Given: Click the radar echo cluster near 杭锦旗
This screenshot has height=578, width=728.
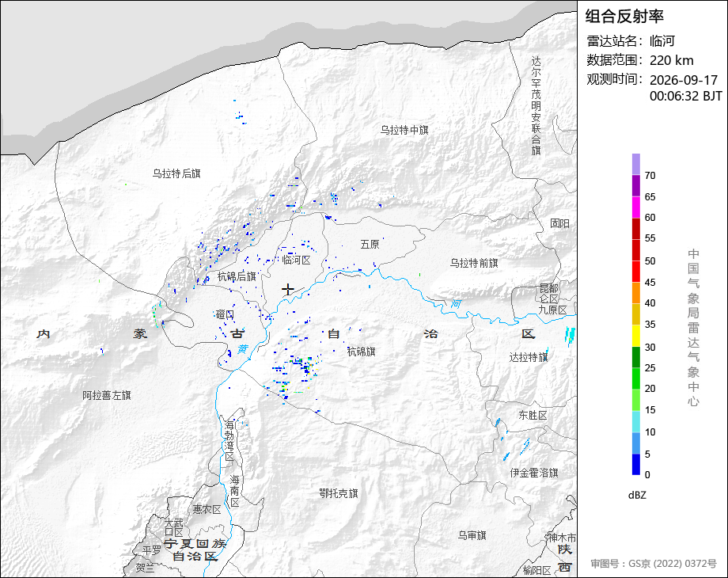Looking at the screenshot, I should click(298, 370).
